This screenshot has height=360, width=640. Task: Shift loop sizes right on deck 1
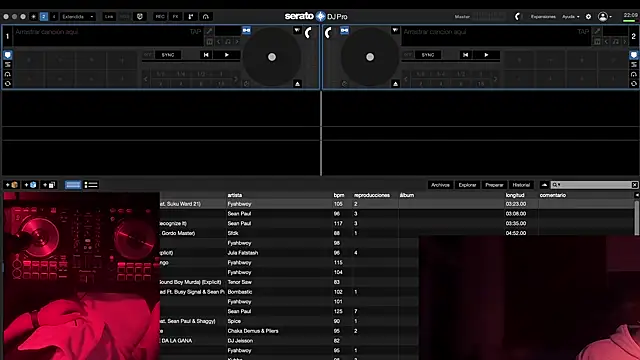pos(236,79)
